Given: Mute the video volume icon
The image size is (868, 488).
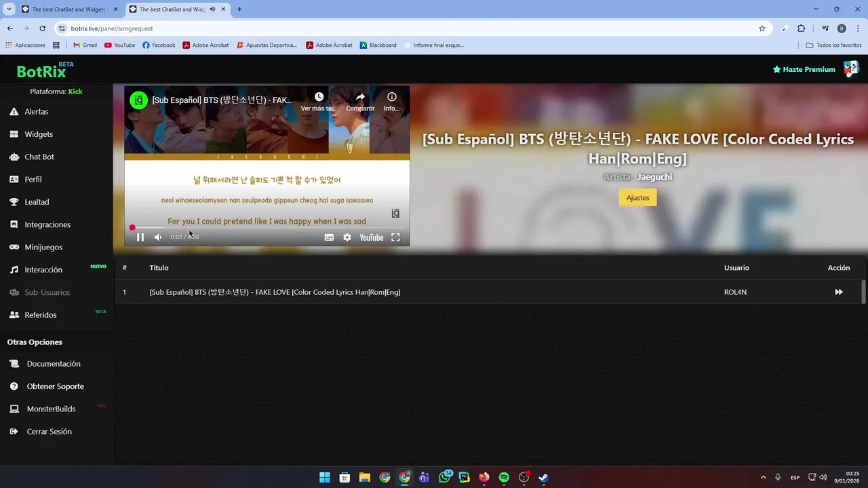Looking at the screenshot, I should pos(158,237).
